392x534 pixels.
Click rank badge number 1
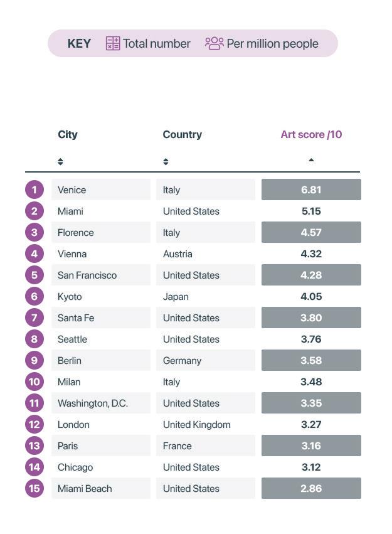point(34,190)
